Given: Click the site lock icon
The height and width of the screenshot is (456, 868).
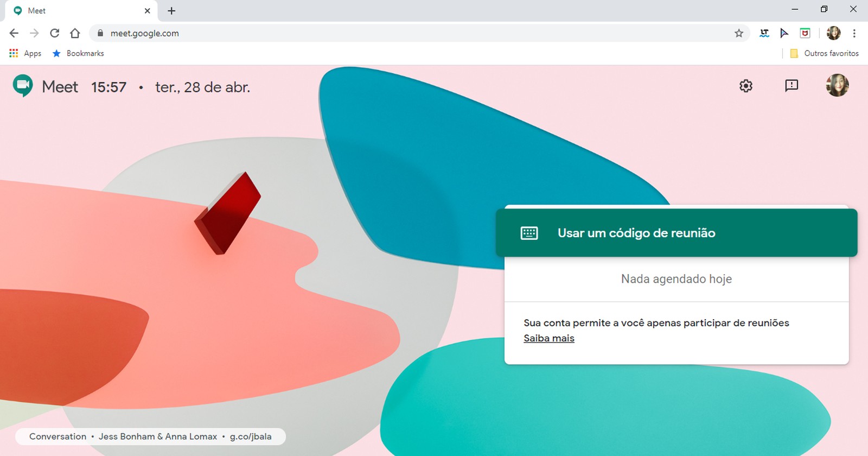Looking at the screenshot, I should pyautogui.click(x=100, y=33).
